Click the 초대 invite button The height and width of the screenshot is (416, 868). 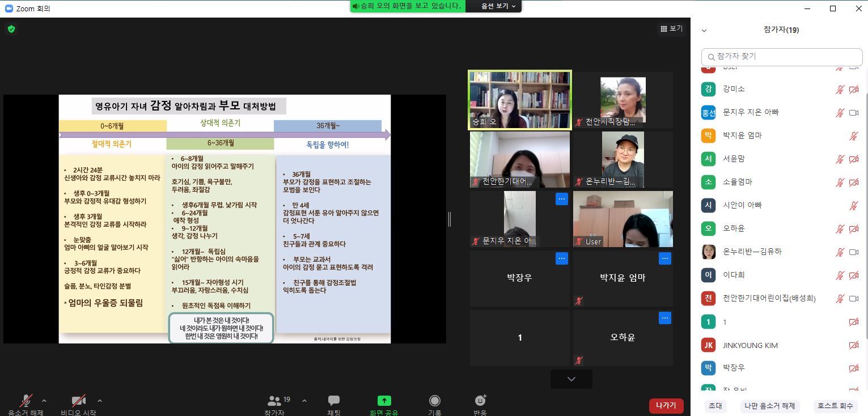pos(715,406)
